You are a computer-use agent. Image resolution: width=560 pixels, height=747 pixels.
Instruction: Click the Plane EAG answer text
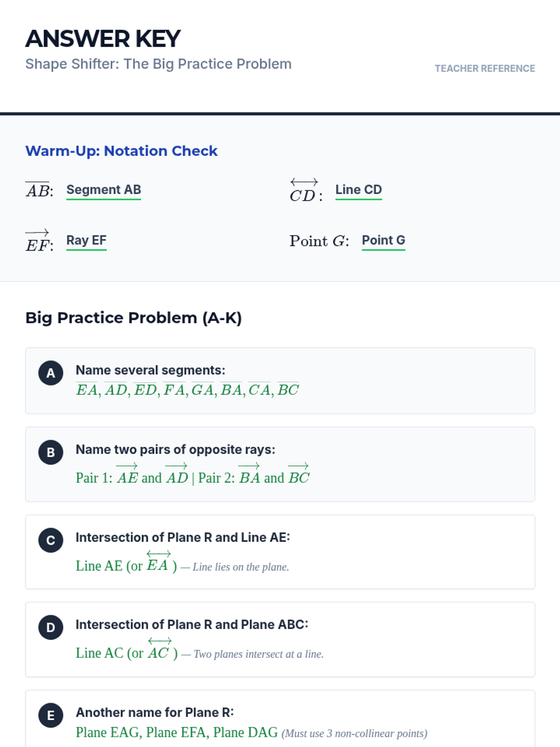tap(108, 733)
